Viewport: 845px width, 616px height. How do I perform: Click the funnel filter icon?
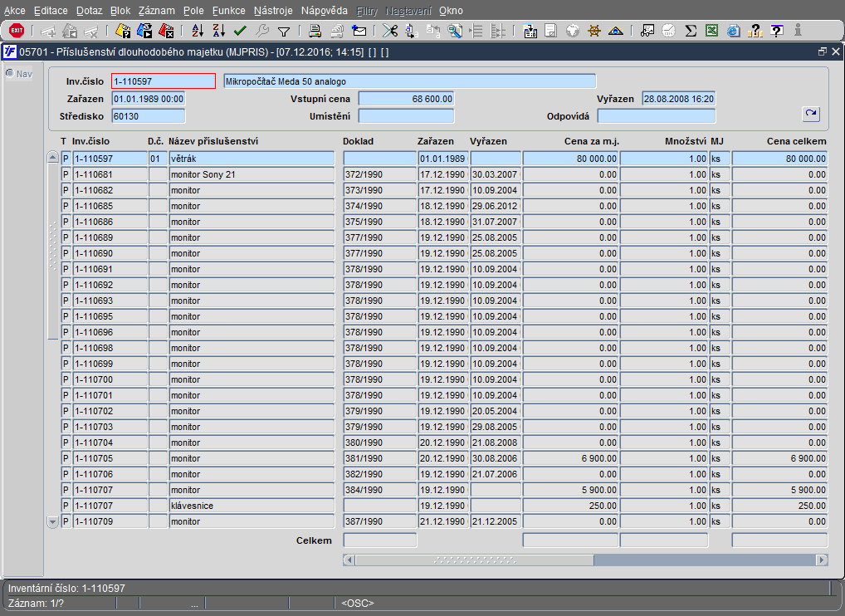coord(284,32)
